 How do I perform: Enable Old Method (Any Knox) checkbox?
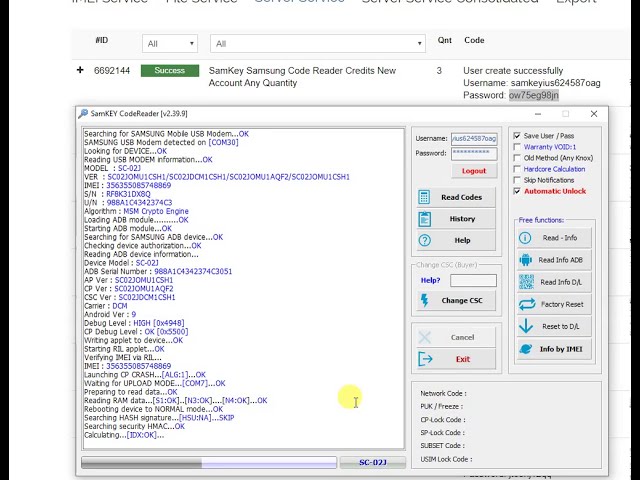(x=517, y=158)
